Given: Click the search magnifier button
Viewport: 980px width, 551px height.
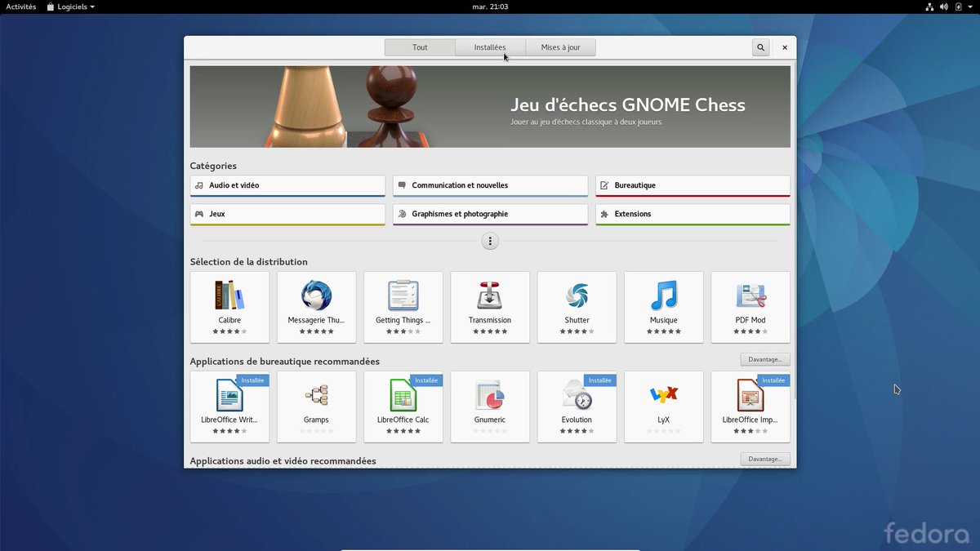Looking at the screenshot, I should tap(761, 47).
